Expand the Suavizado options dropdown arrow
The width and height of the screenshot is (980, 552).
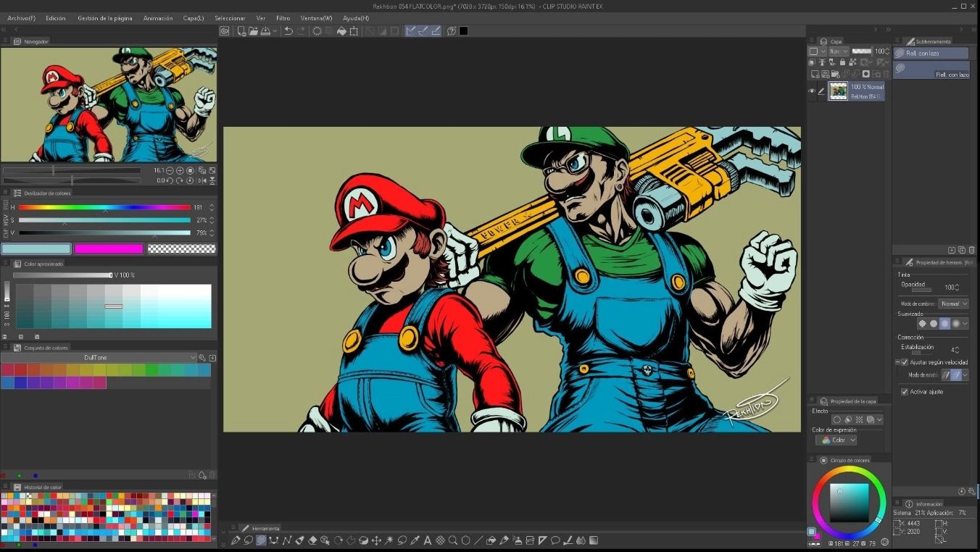[x=965, y=324]
